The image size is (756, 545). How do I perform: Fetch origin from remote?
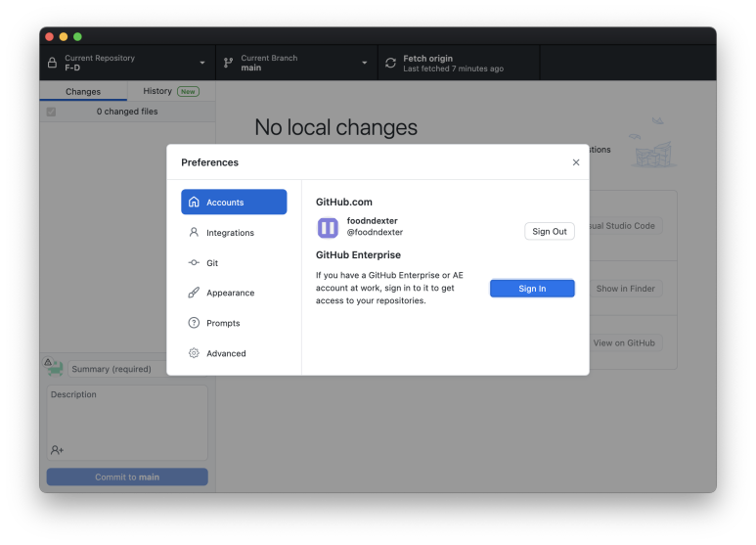click(x=459, y=63)
